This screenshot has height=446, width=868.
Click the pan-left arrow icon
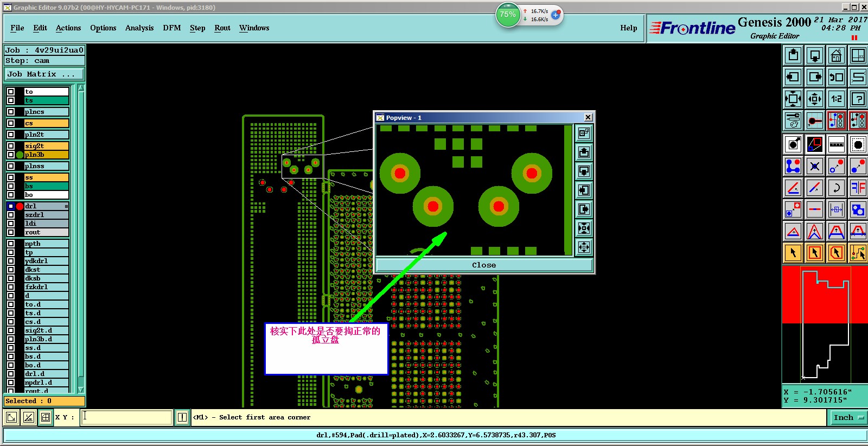coord(793,77)
